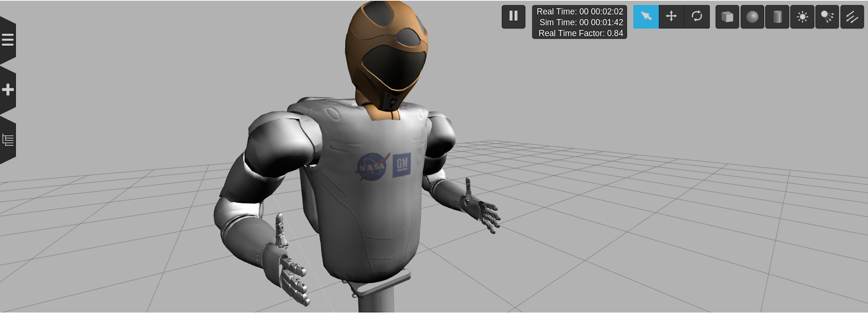Insert a box shape
Screen dimensions: 868x313
tap(727, 16)
